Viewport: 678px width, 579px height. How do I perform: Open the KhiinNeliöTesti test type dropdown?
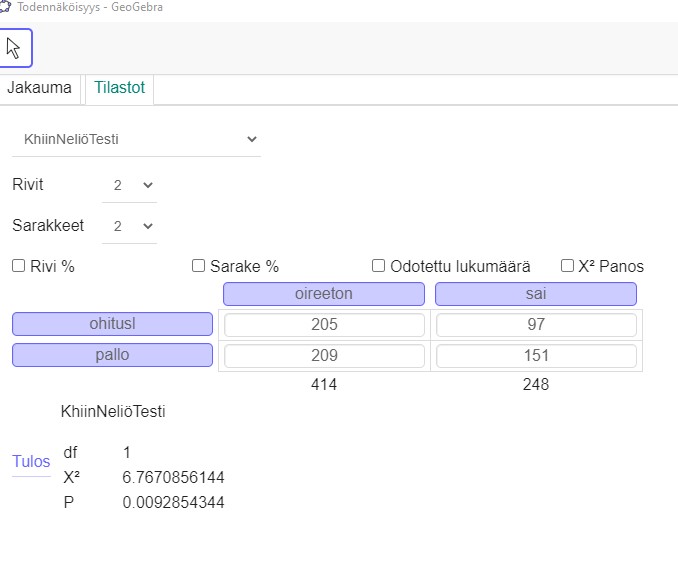tap(136, 139)
